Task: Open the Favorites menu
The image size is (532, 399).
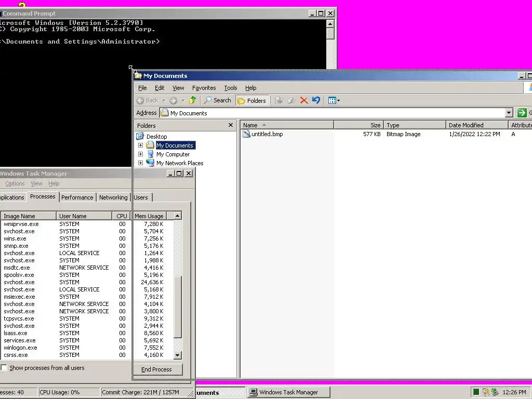Action: (x=204, y=88)
